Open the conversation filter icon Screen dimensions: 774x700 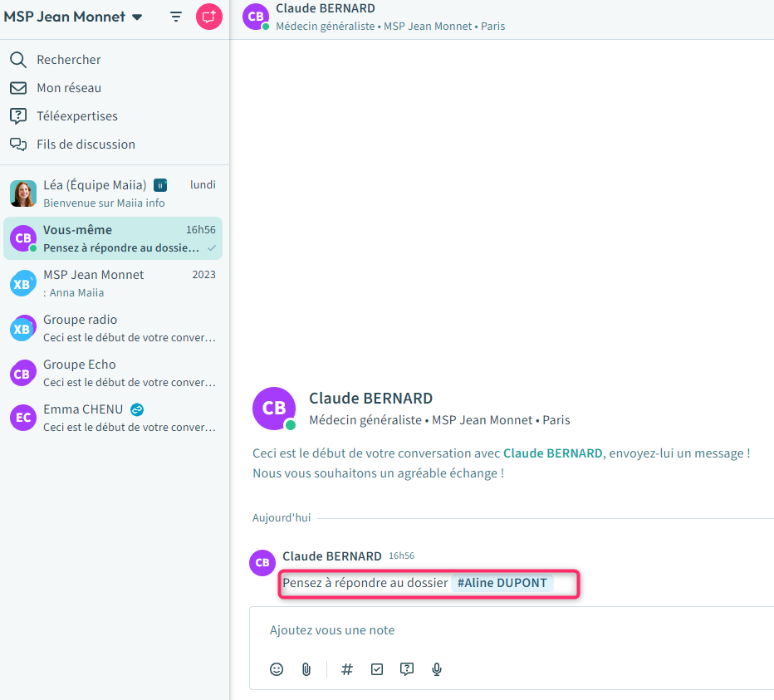click(x=176, y=17)
